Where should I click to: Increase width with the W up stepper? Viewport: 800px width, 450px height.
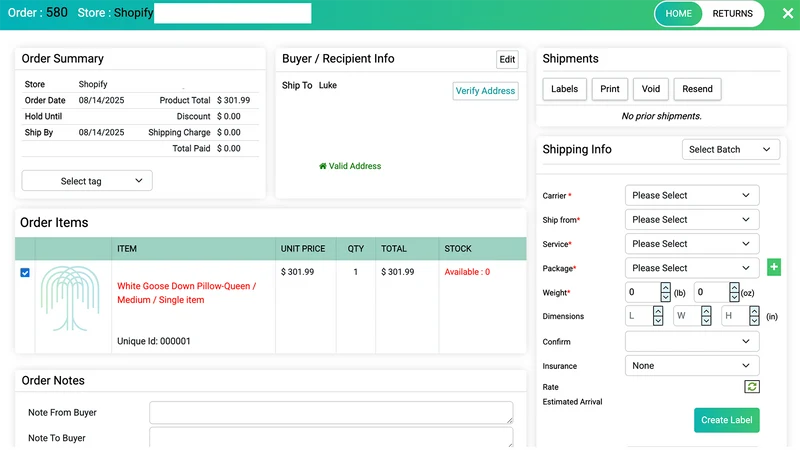click(706, 311)
